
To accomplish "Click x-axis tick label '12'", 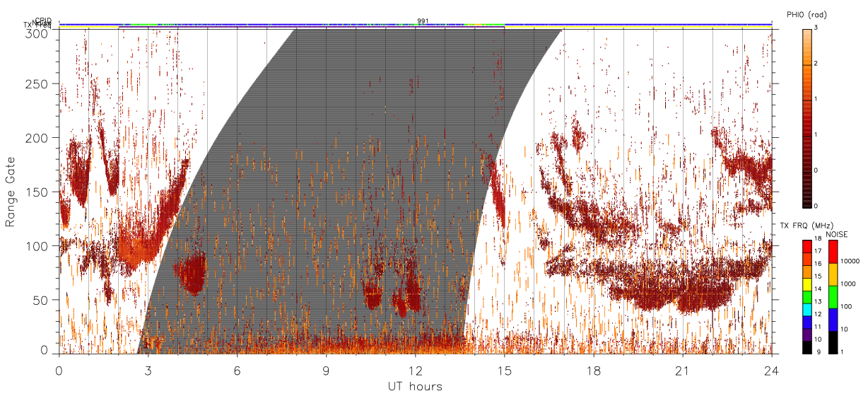I will click(415, 369).
